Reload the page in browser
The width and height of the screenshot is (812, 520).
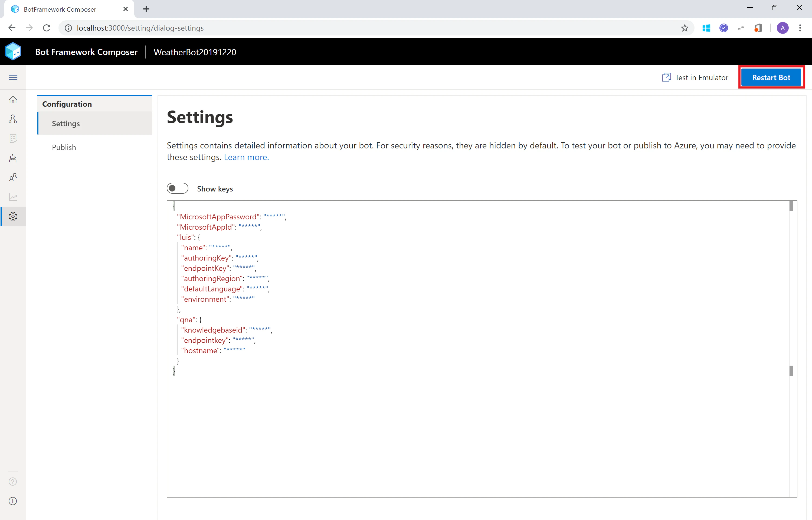point(47,28)
